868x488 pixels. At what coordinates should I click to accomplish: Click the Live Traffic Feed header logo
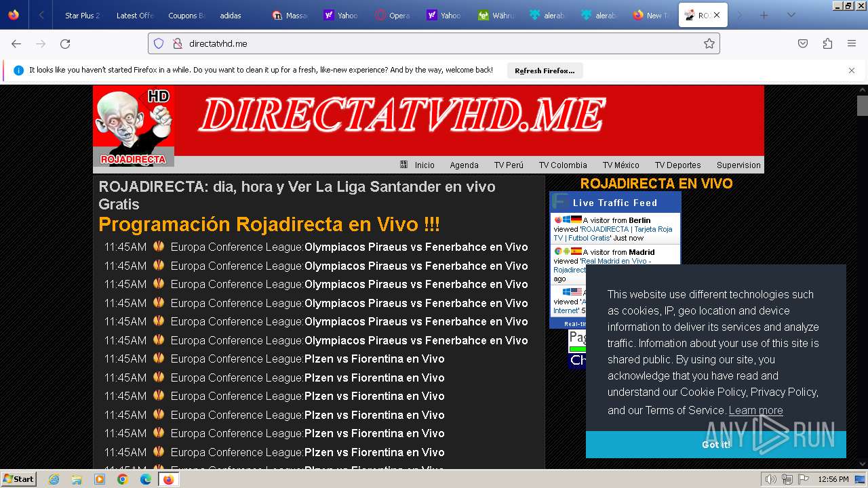click(559, 202)
